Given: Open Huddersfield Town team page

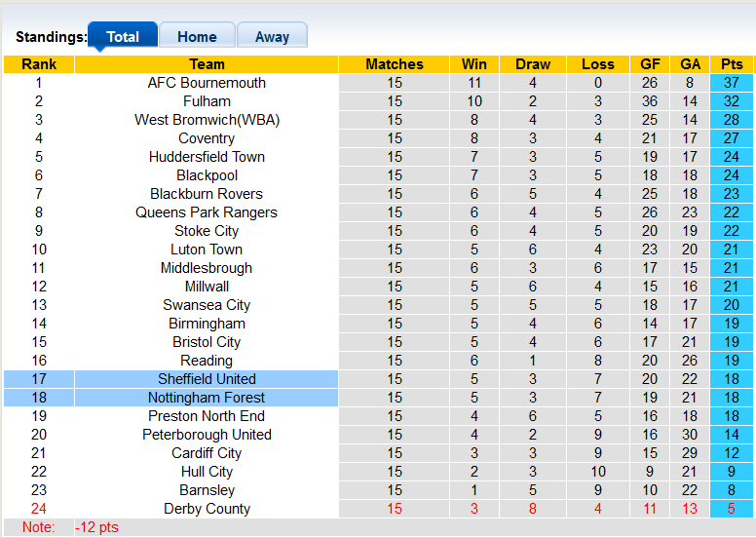Looking at the screenshot, I should pyautogui.click(x=207, y=157).
